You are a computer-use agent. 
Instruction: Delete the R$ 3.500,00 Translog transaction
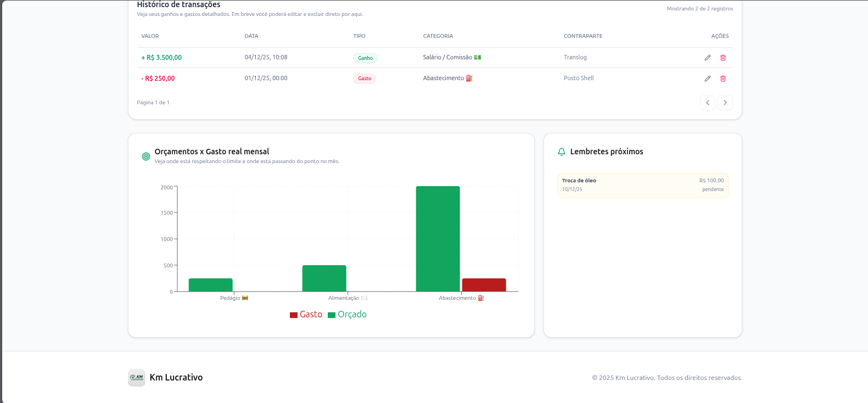tap(723, 58)
